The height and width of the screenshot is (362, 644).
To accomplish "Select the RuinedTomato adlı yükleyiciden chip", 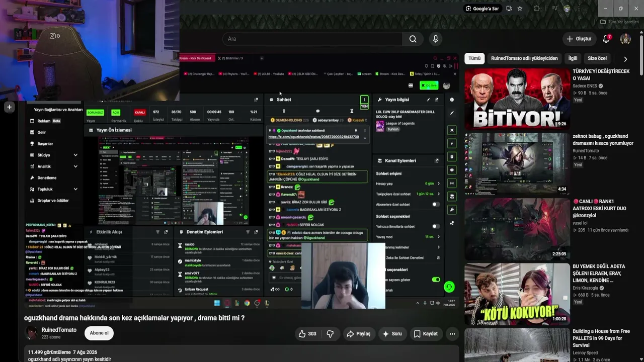I will coord(524,58).
